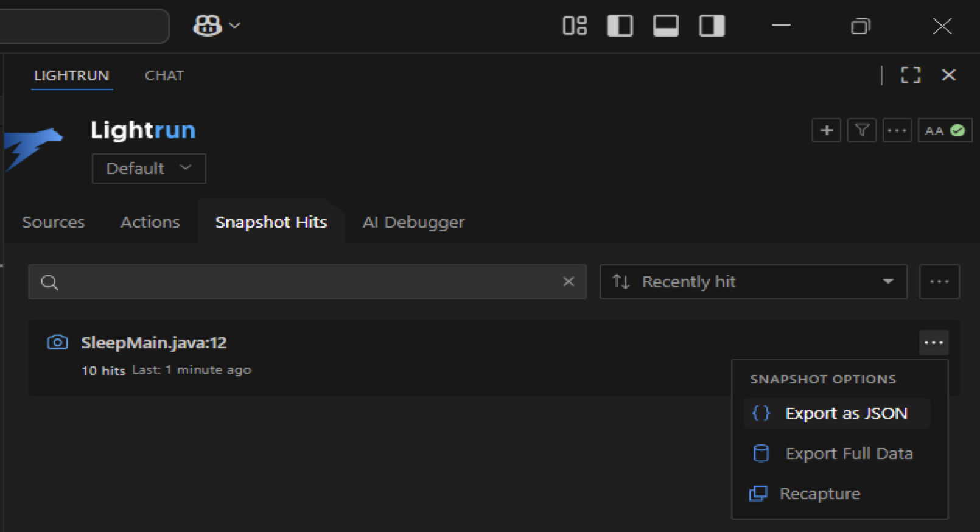Switch to the AI Debugger tab
The height and width of the screenshot is (532, 980).
tap(413, 222)
